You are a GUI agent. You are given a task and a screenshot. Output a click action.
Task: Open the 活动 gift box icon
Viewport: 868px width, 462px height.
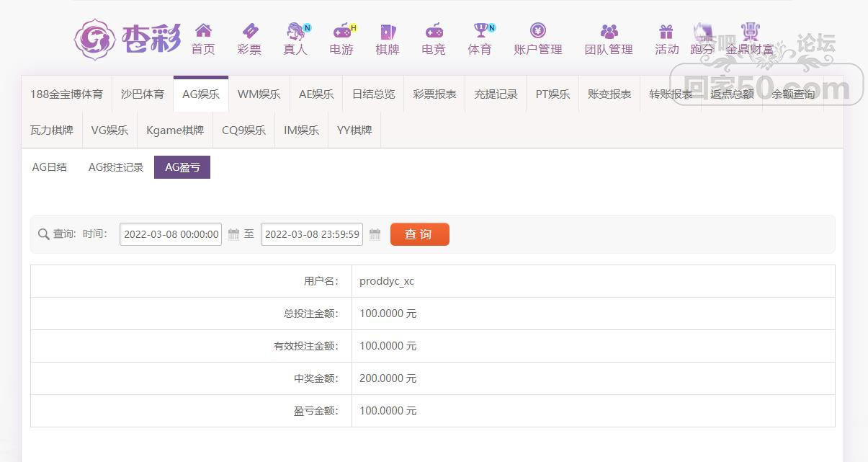tap(666, 31)
